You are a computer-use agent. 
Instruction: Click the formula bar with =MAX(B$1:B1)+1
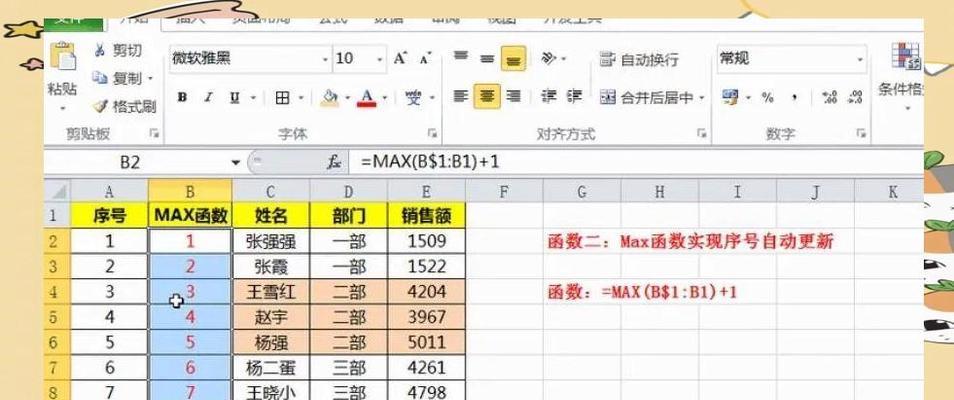636,163
